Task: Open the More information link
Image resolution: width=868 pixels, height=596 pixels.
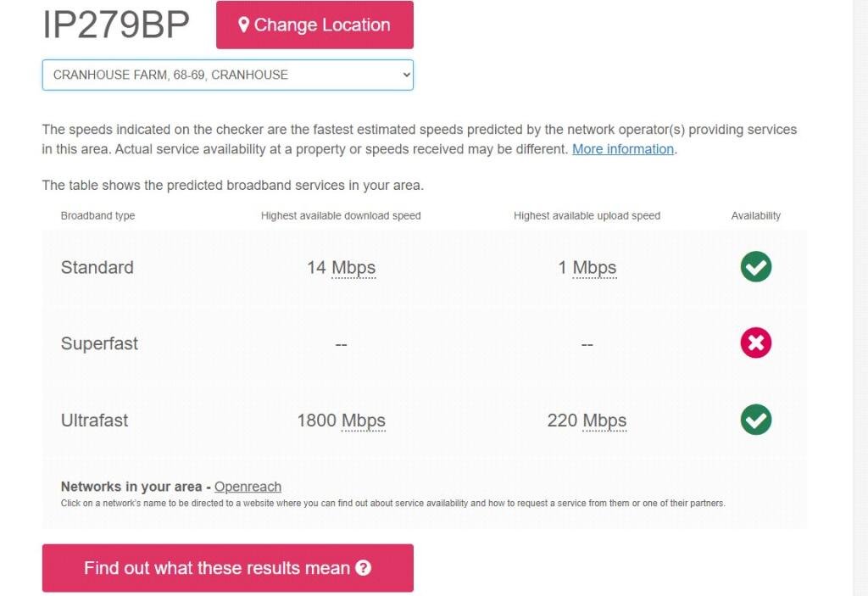Action: (x=623, y=149)
